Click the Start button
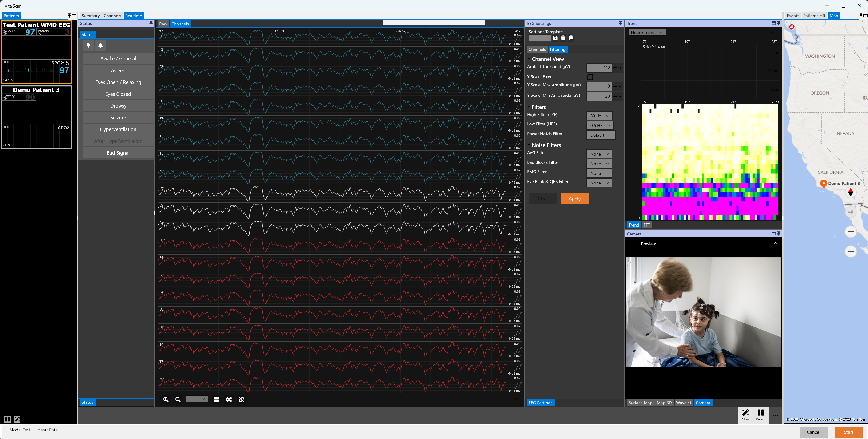Screen dimensions: 868x439 click(x=848, y=432)
